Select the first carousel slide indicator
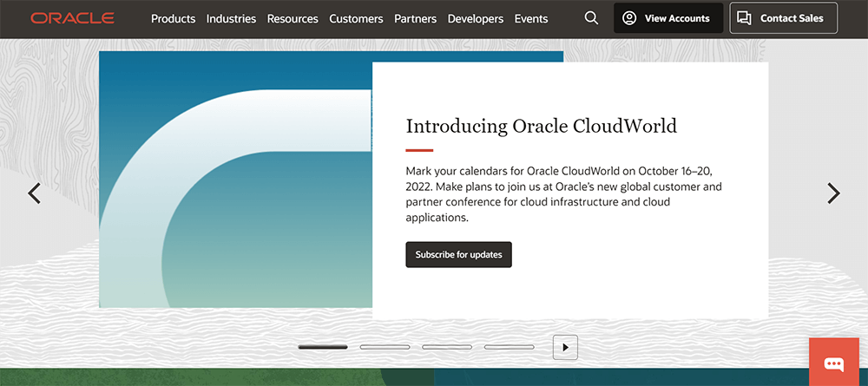Image resolution: width=868 pixels, height=386 pixels. [323, 347]
